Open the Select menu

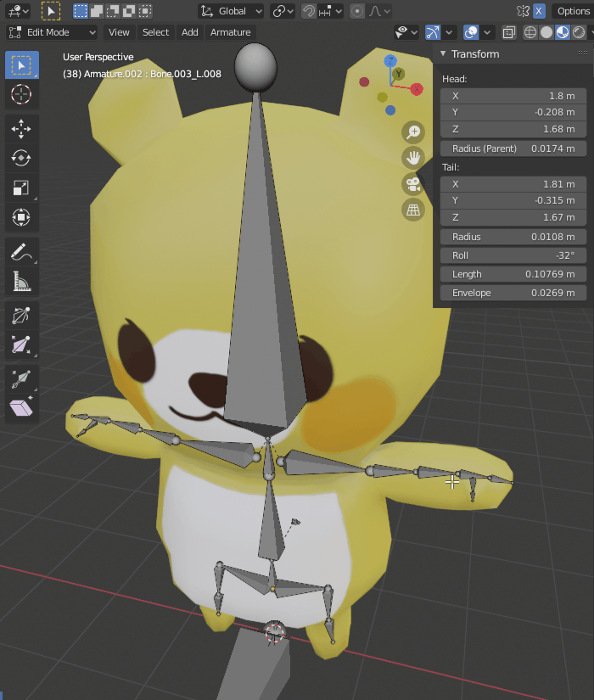pyautogui.click(x=156, y=32)
